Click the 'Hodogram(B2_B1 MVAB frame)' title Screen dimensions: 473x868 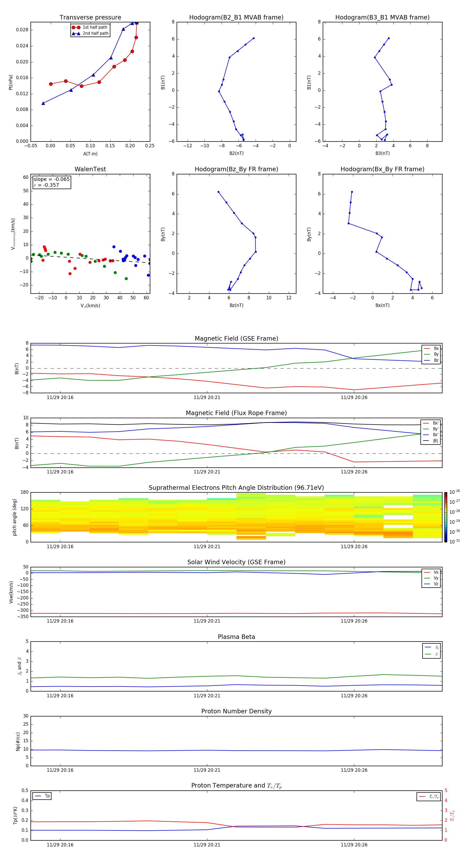click(x=236, y=18)
